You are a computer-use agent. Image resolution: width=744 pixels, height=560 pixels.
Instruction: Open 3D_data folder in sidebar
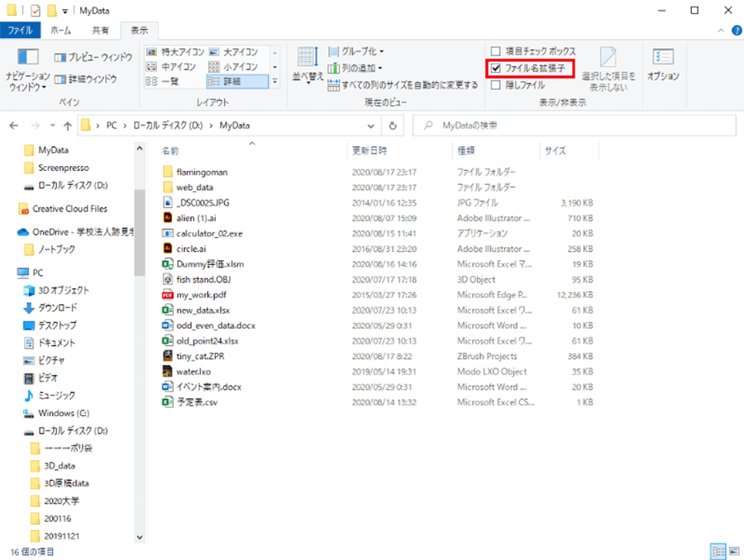point(60,466)
